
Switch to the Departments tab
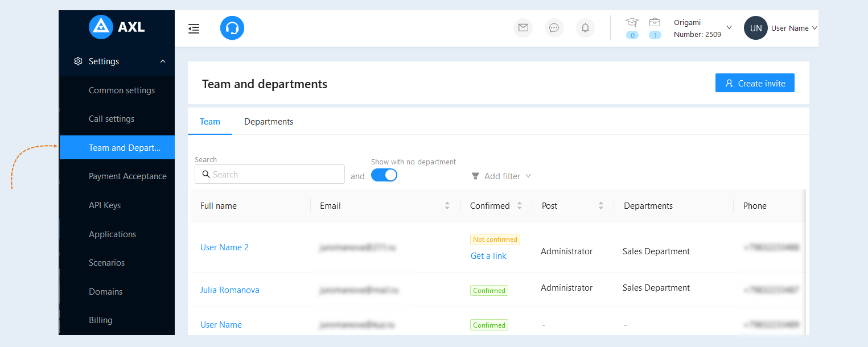269,122
